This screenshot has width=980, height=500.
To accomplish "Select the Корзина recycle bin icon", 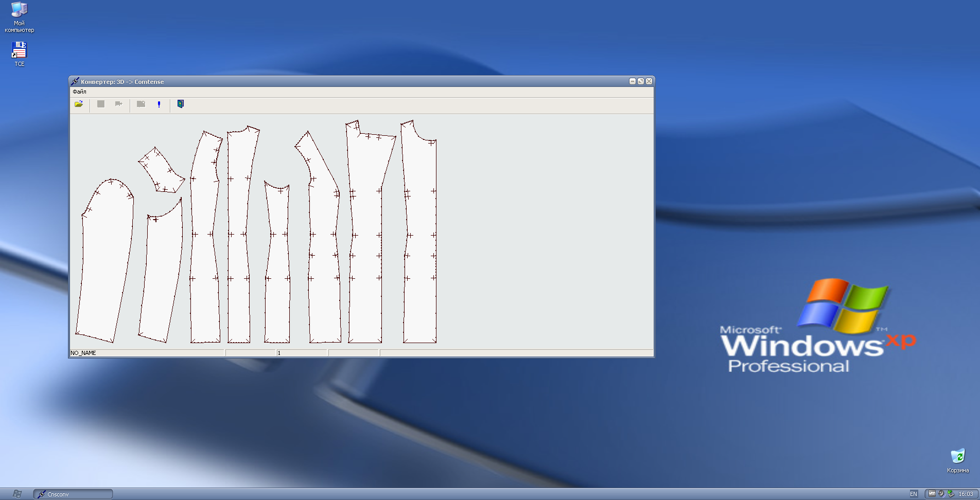I will click(x=958, y=461).
